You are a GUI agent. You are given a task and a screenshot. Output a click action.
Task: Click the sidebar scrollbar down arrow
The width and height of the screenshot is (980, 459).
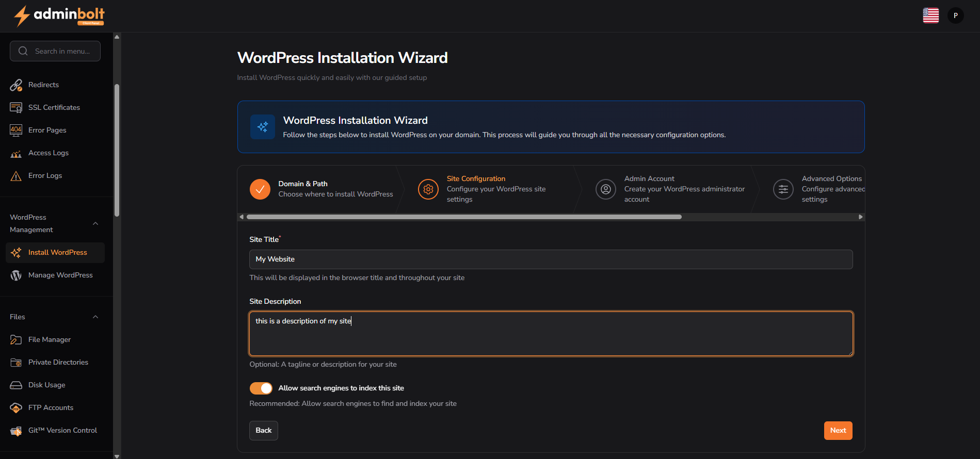(117, 456)
